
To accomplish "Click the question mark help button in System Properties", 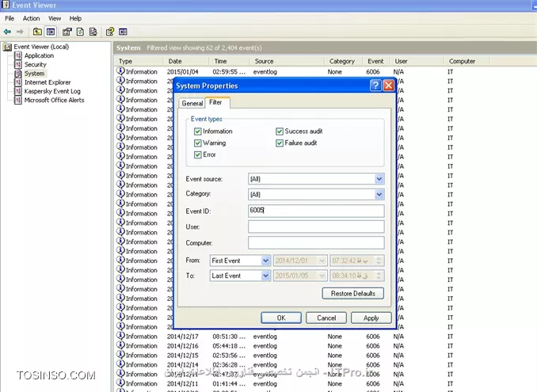I will [x=375, y=86].
